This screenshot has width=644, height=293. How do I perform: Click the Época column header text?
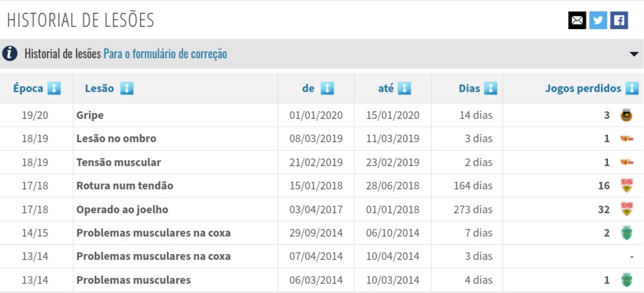[x=28, y=89]
